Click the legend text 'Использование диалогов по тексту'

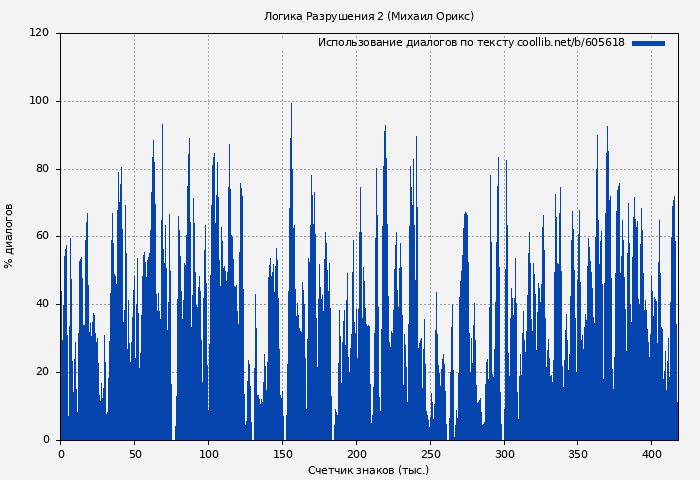pos(416,43)
